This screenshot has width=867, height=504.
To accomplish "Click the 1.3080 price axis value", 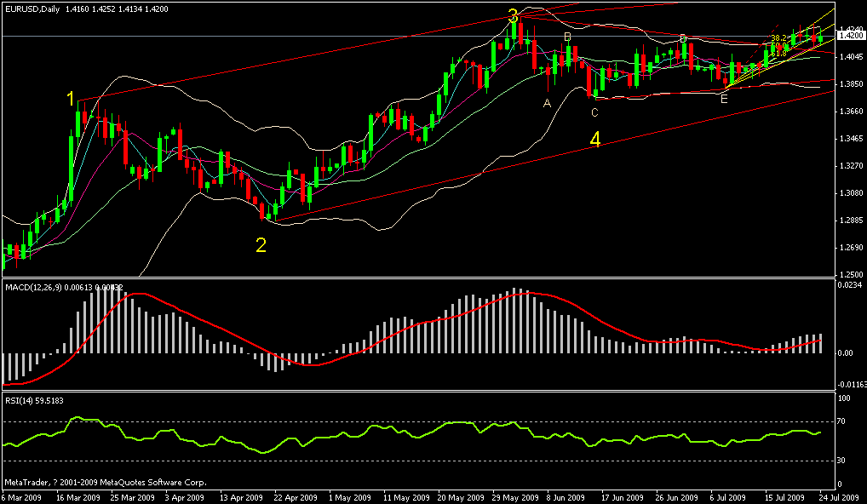I will [851, 193].
